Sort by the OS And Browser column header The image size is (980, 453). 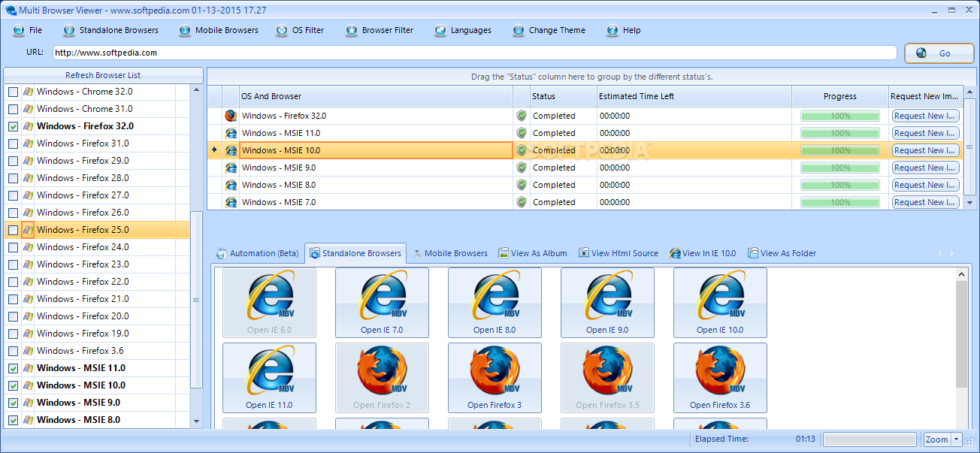pos(376,96)
